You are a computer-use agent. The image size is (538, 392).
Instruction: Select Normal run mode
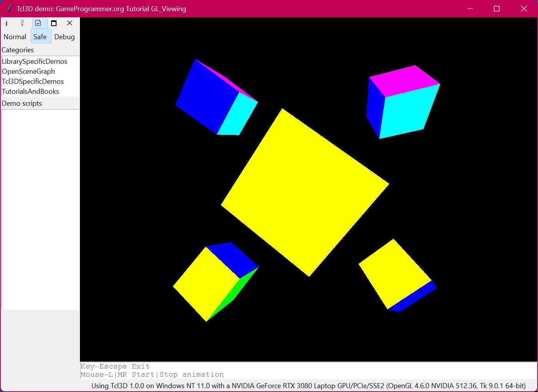[15, 37]
